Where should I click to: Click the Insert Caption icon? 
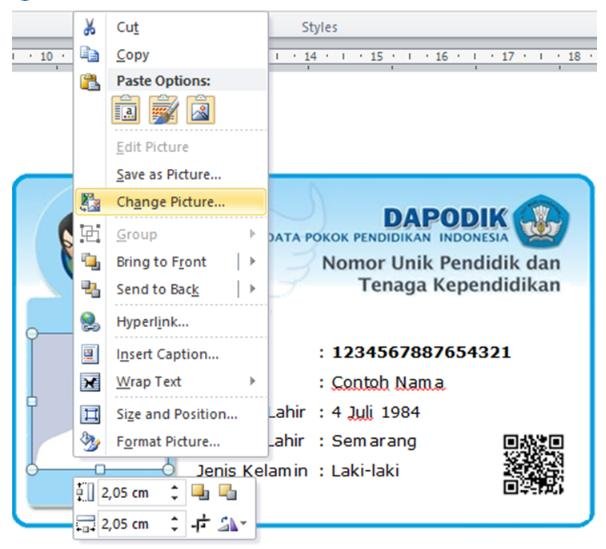pos(90,354)
